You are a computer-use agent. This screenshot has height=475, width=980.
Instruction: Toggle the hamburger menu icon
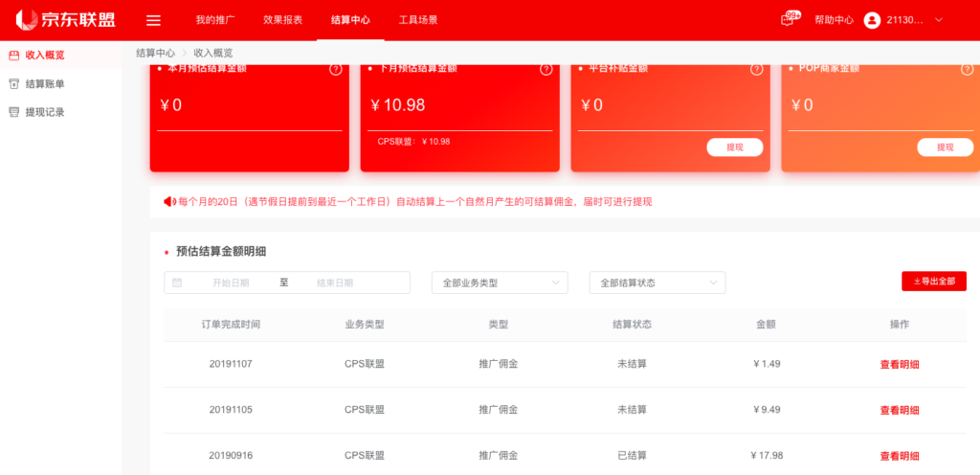(x=153, y=20)
